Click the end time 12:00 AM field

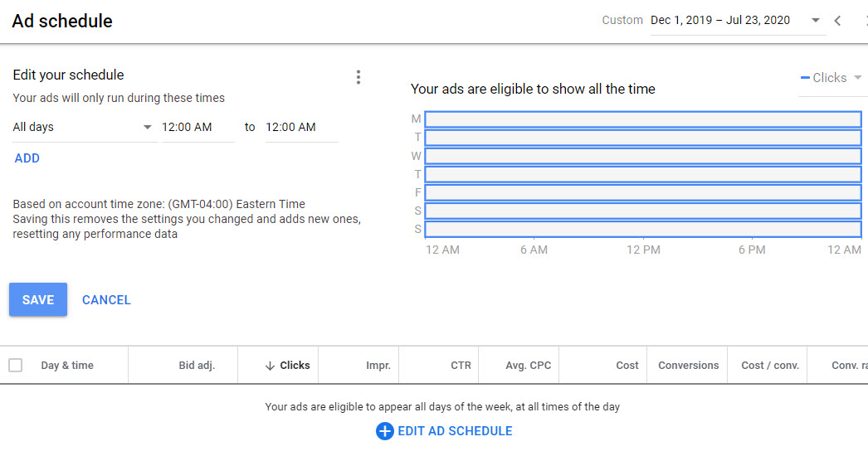pyautogui.click(x=301, y=127)
